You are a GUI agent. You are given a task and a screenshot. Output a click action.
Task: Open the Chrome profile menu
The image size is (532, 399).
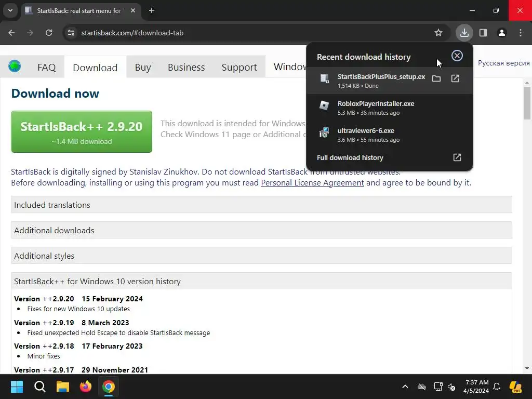click(x=502, y=33)
